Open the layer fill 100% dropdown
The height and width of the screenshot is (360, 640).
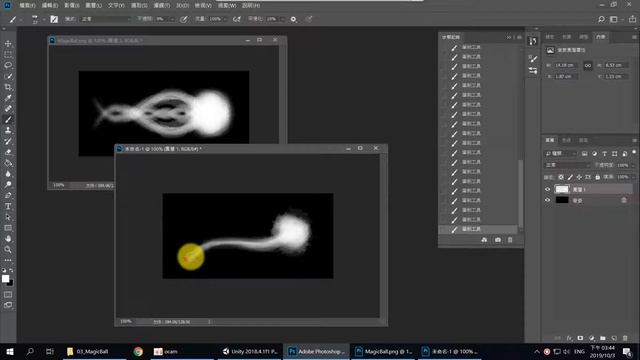633,177
